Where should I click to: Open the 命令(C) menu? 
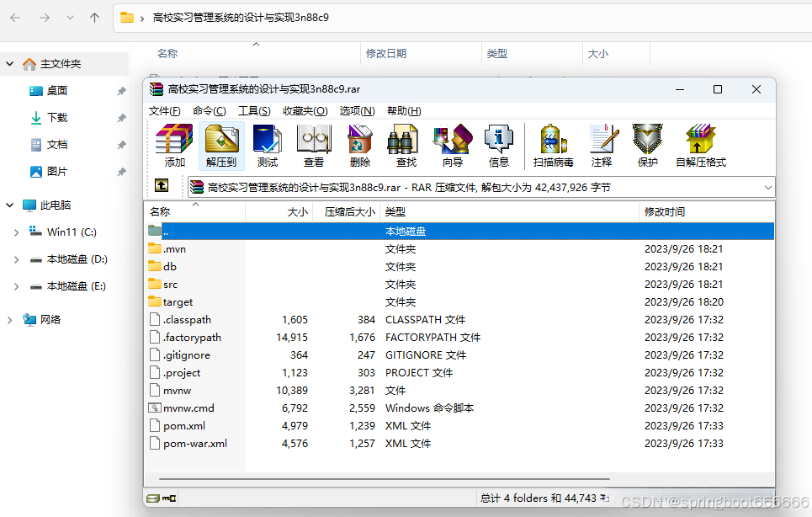(x=210, y=111)
